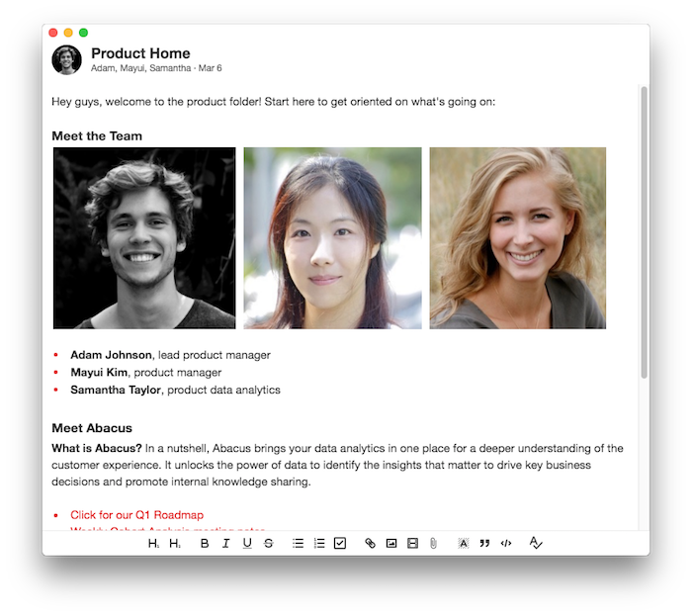Apply Heading 2 formatting

175,543
